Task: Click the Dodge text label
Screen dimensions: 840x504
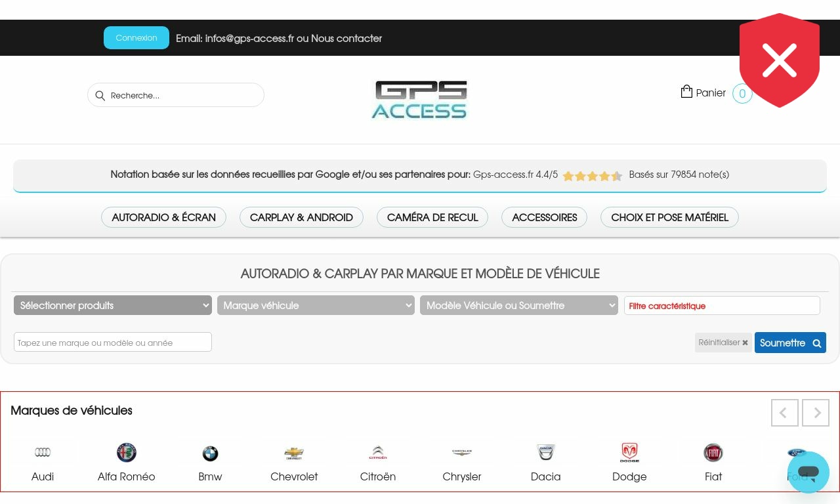Action: 629,476
